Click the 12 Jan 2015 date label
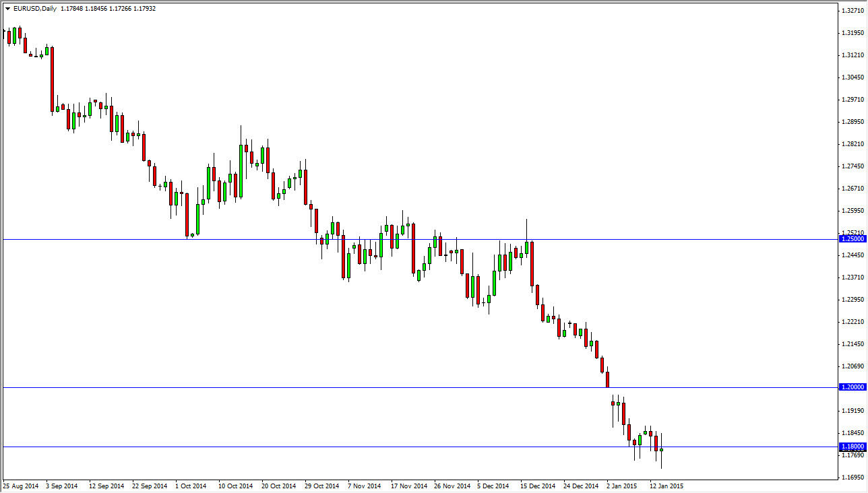The image size is (868, 493). click(x=667, y=486)
